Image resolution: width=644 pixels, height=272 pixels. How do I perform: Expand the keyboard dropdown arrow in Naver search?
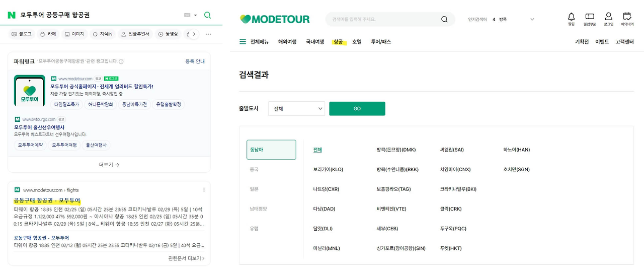[x=195, y=15]
